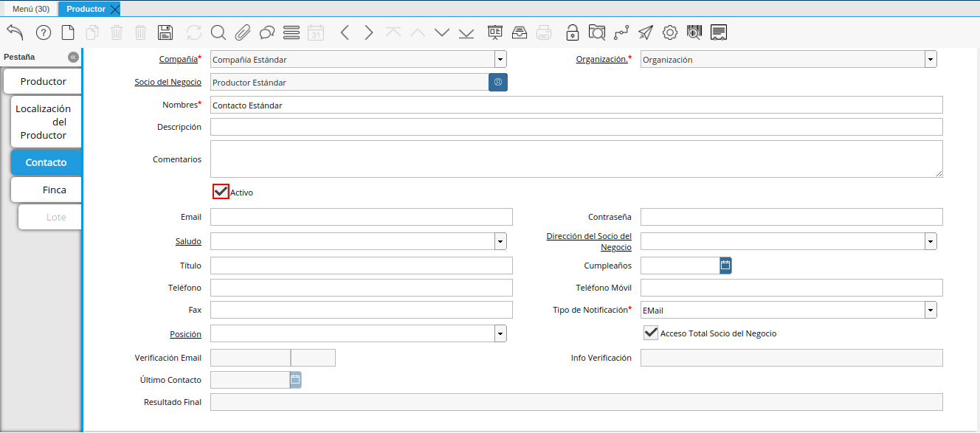Toggle grid view with stacked lines icon
The width and height of the screenshot is (980, 433).
click(x=291, y=32)
